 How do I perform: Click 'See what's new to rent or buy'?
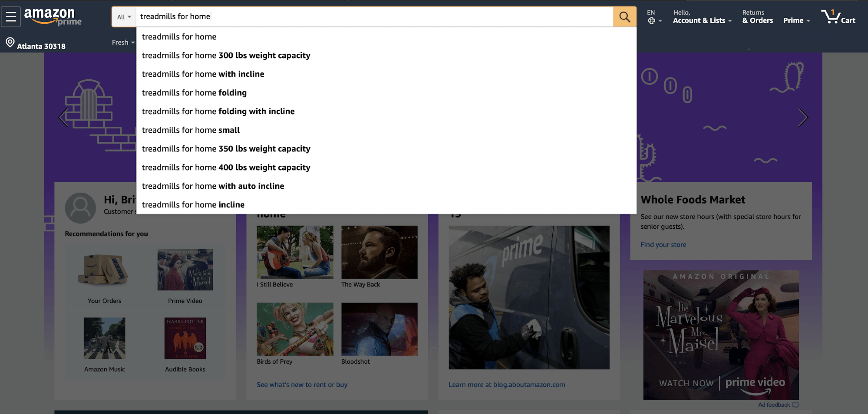[x=302, y=384]
